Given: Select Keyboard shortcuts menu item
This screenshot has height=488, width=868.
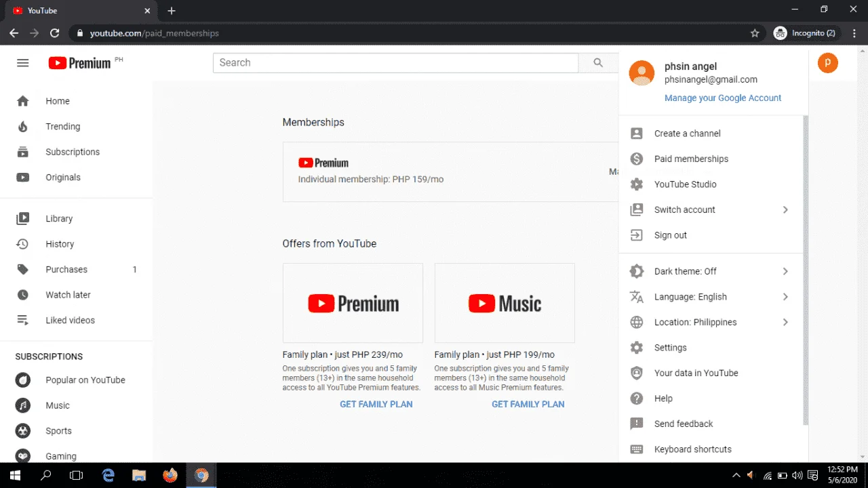Looking at the screenshot, I should tap(711, 449).
